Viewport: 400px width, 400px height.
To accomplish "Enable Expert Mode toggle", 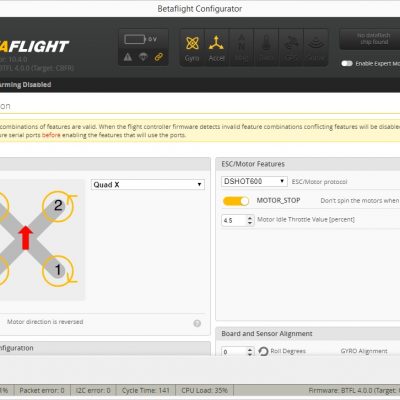I will (x=347, y=63).
